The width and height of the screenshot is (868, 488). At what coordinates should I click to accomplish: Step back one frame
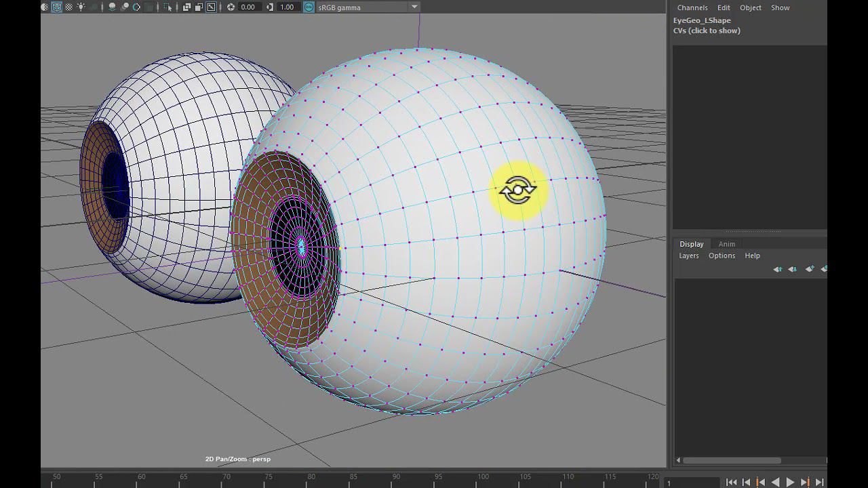(x=746, y=482)
